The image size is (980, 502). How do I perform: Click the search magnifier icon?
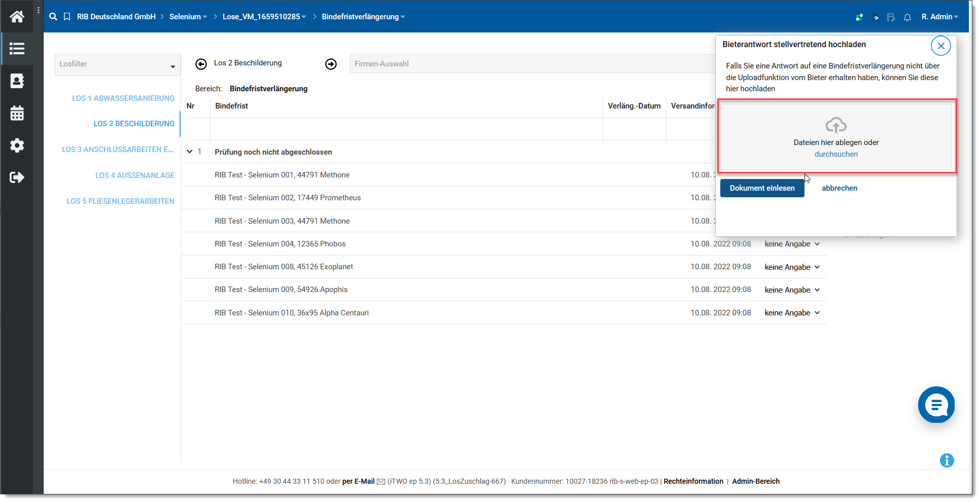tap(53, 17)
